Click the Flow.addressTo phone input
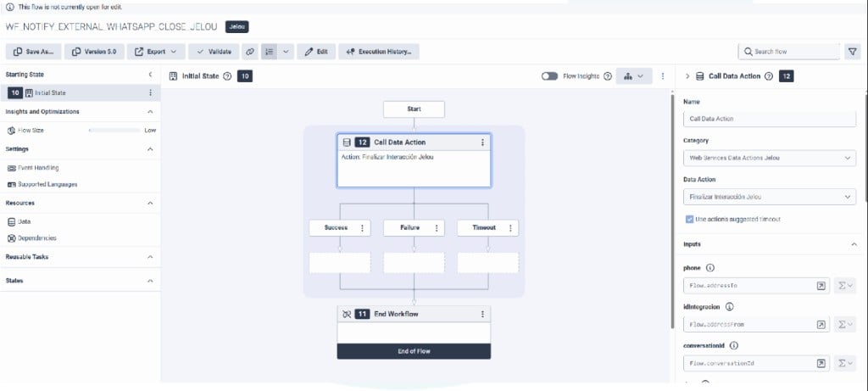 tap(757, 286)
